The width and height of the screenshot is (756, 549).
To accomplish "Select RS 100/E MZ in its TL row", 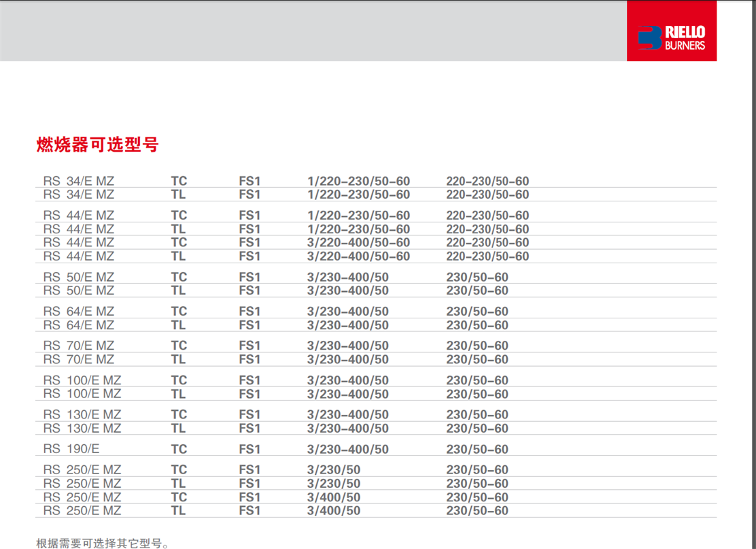I will point(82,394).
